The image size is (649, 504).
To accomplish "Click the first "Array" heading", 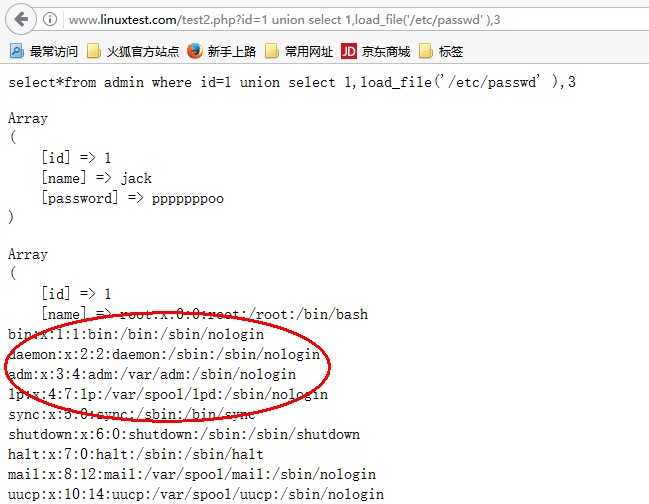I will click(28, 119).
